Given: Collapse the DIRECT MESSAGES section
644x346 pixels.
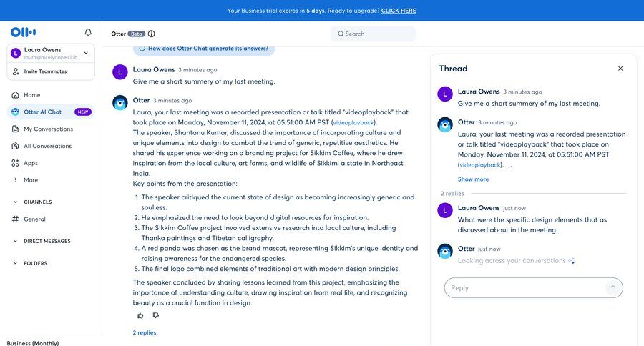Looking at the screenshot, I should (15, 241).
